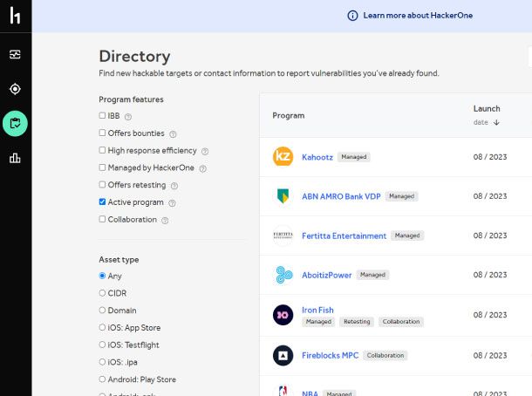Open the AboitizPower program

click(x=327, y=276)
